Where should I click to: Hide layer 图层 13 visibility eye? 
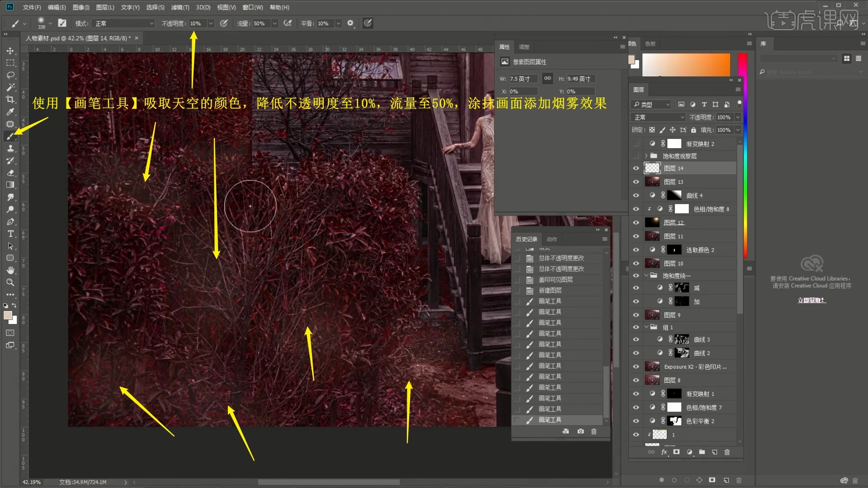636,182
